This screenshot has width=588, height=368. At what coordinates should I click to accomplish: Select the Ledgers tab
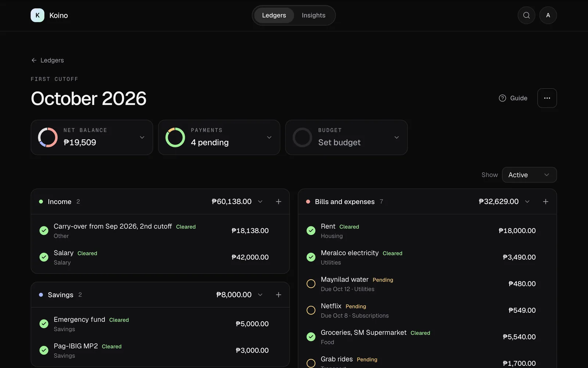pyautogui.click(x=274, y=15)
